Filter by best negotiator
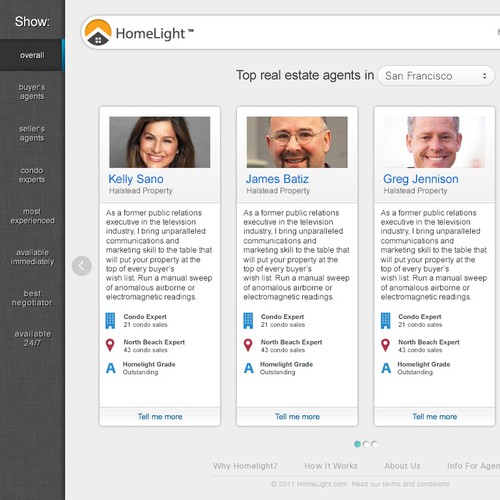The image size is (500, 500). point(32,298)
